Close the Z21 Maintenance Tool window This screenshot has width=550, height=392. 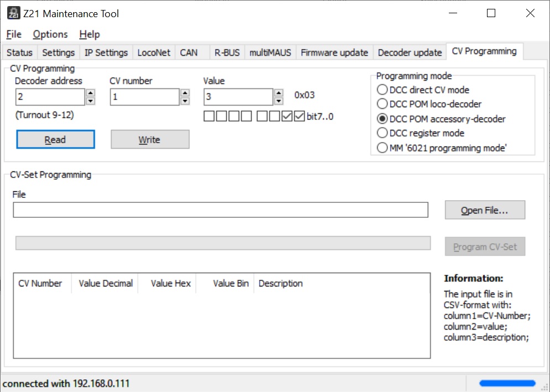(530, 13)
